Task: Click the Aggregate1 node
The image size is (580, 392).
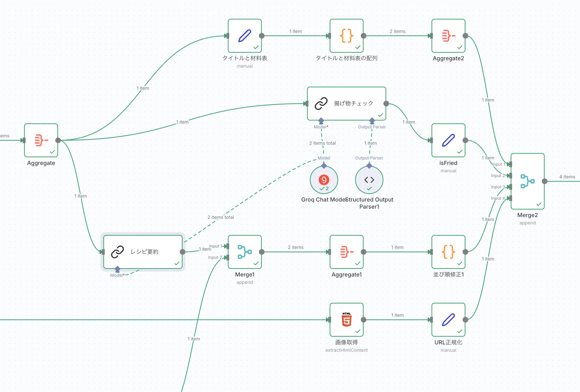Action: [x=346, y=252]
